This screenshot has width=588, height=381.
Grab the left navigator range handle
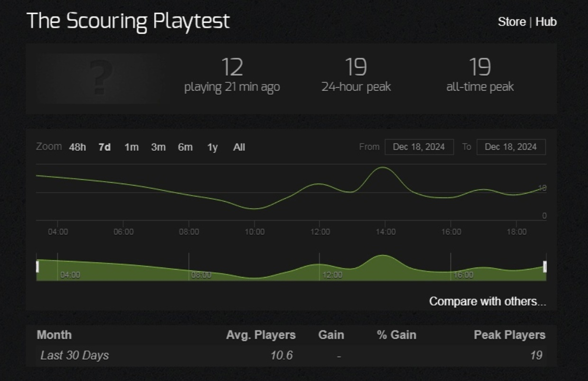pos(37,267)
